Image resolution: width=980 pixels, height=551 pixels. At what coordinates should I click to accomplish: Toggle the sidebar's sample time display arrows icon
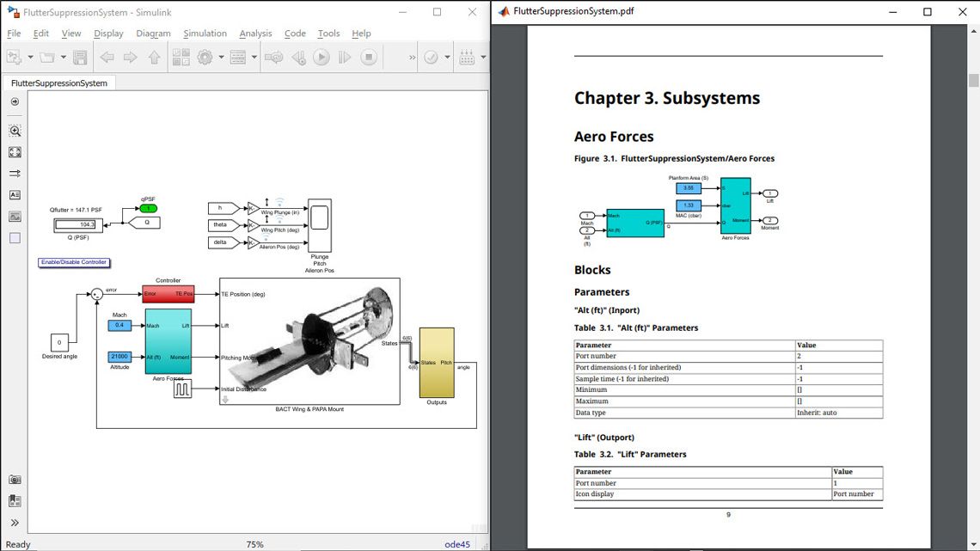[15, 174]
